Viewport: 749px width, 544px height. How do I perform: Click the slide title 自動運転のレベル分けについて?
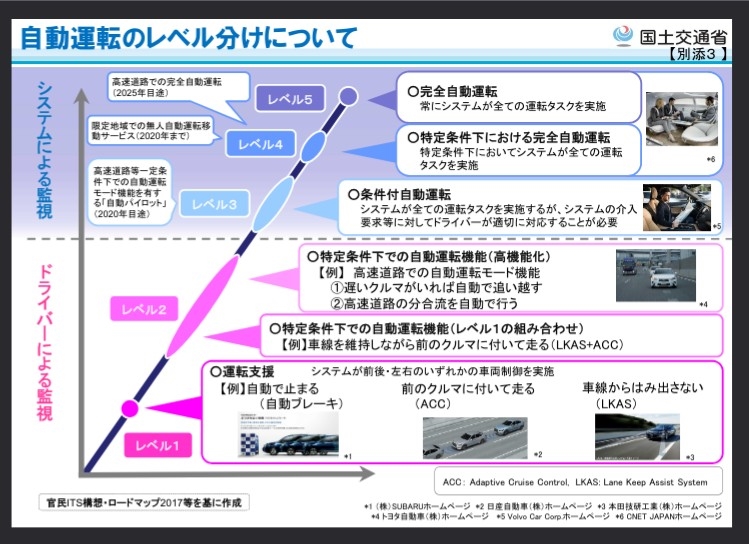pyautogui.click(x=189, y=38)
